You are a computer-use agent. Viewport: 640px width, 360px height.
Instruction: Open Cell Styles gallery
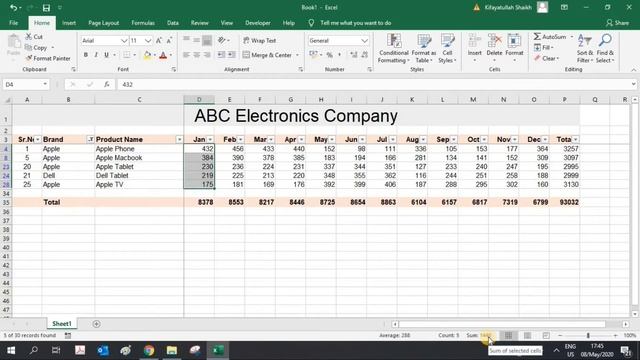(x=447, y=49)
